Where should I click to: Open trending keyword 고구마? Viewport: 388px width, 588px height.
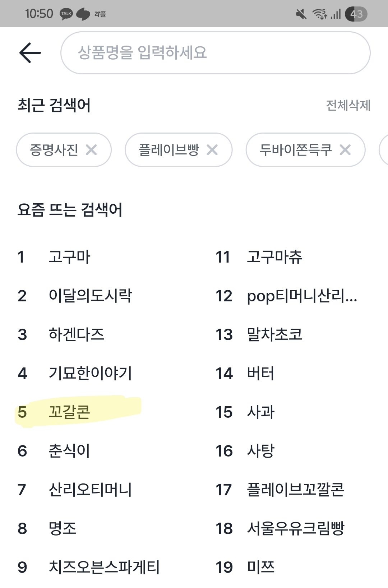point(69,257)
